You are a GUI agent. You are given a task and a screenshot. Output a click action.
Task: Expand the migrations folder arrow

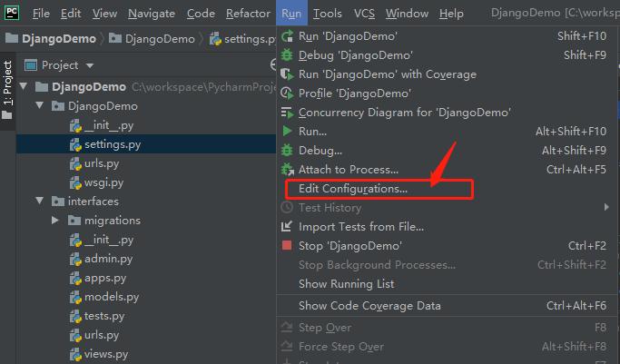pyautogui.click(x=55, y=221)
